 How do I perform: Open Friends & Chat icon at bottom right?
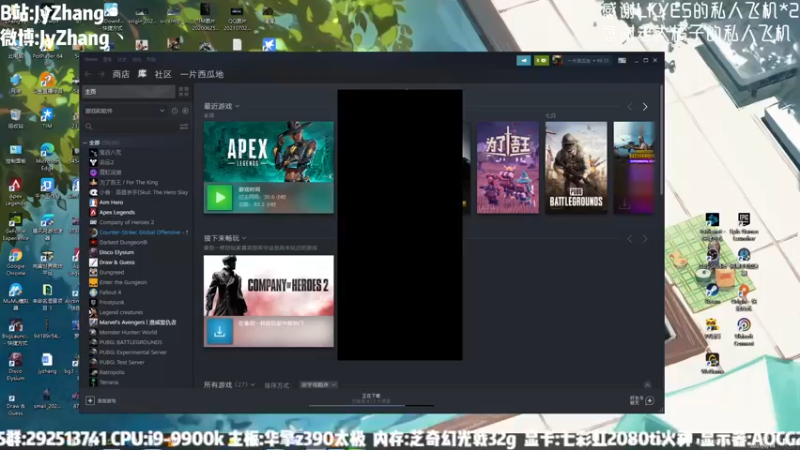pyautogui.click(x=649, y=401)
